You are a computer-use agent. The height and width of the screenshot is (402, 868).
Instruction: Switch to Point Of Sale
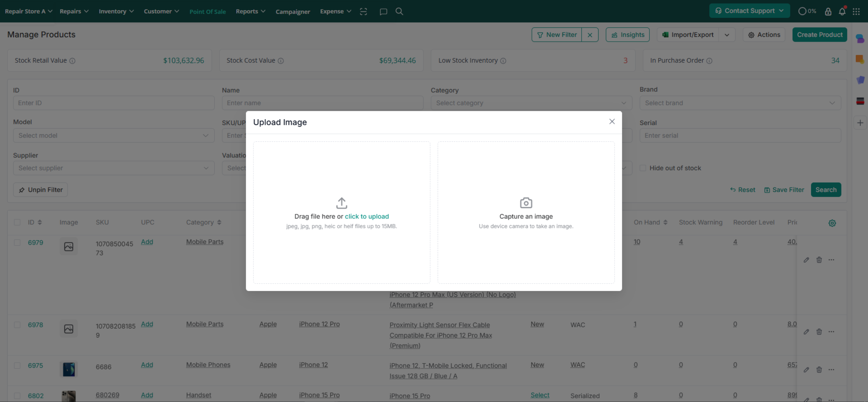tap(208, 11)
